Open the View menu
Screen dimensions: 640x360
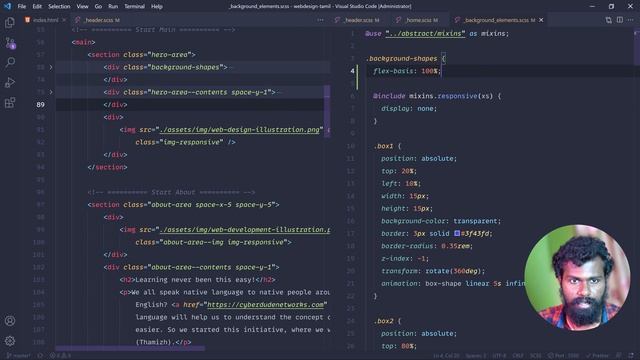[82, 7]
